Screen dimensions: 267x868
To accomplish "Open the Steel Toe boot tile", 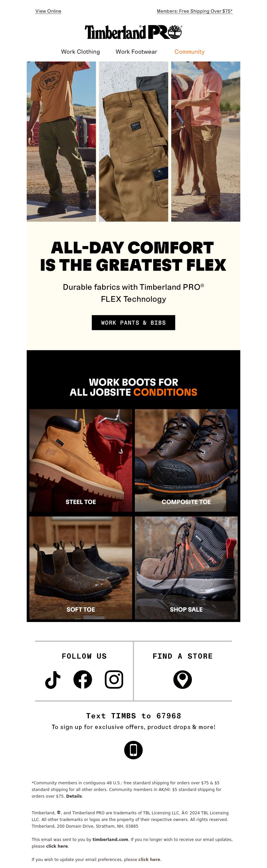I will [81, 460].
